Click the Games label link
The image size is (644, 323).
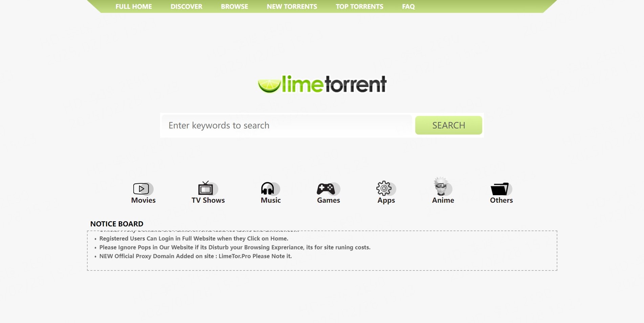[328, 200]
